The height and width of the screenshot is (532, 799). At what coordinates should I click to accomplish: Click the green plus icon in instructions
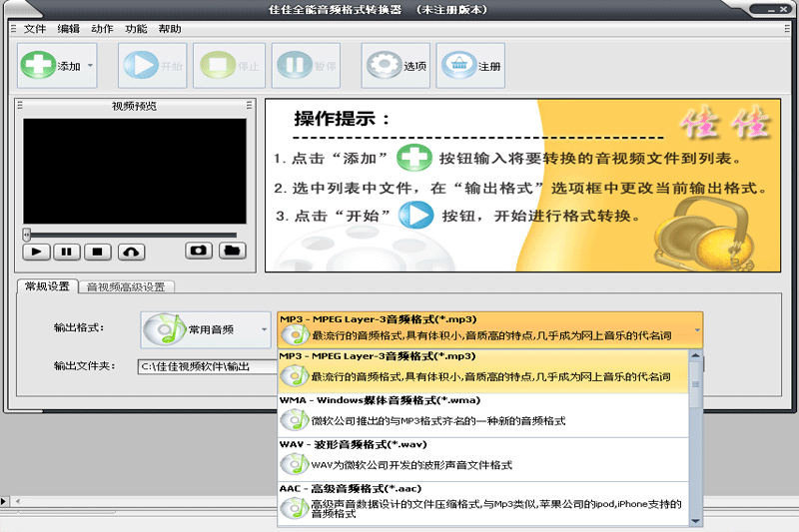pyautogui.click(x=414, y=158)
